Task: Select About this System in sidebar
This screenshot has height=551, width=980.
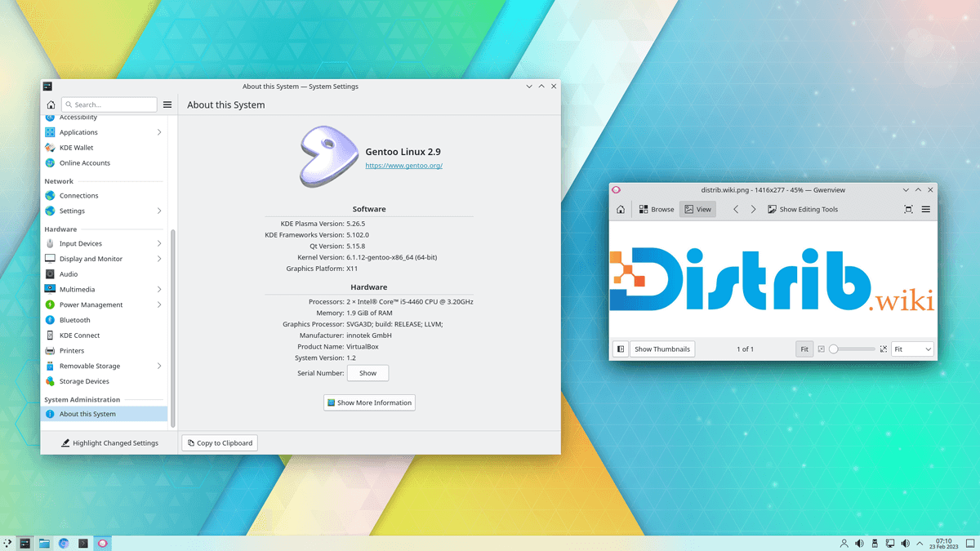Action: (x=105, y=414)
